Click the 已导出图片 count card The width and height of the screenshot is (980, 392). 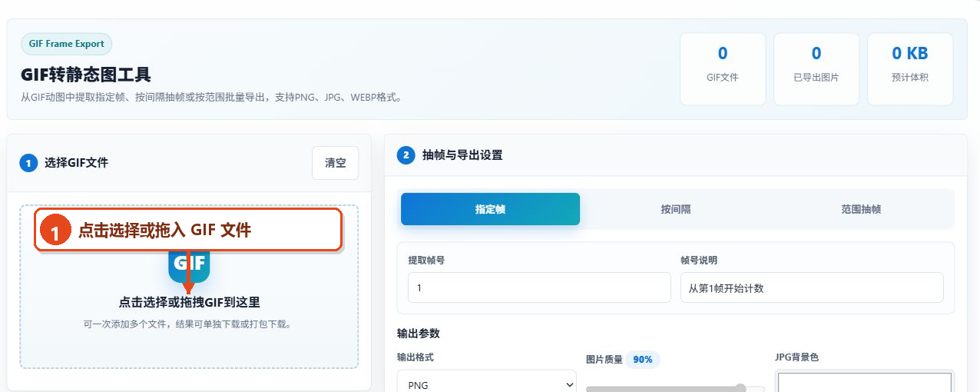coord(816,69)
